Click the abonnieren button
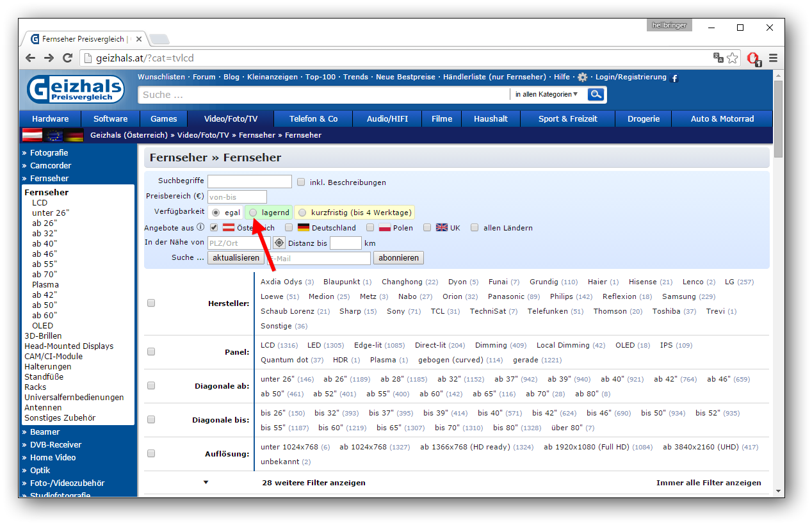This screenshot has height=525, width=812. 398,258
